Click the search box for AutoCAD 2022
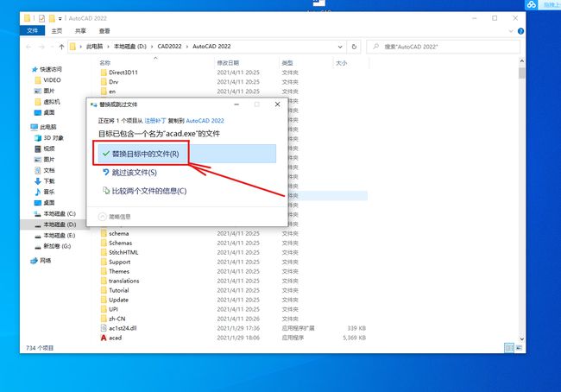Screen dimensions: 561x392 443,47
